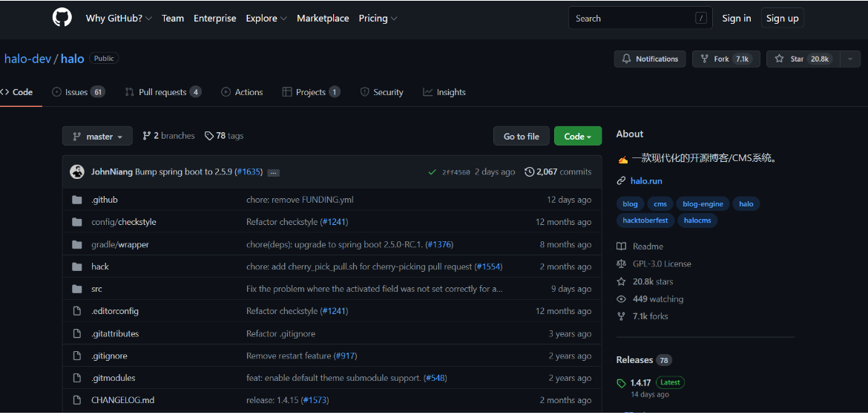Click the folder icon for hack
Viewport: 868px width, 415px height.
77,267
